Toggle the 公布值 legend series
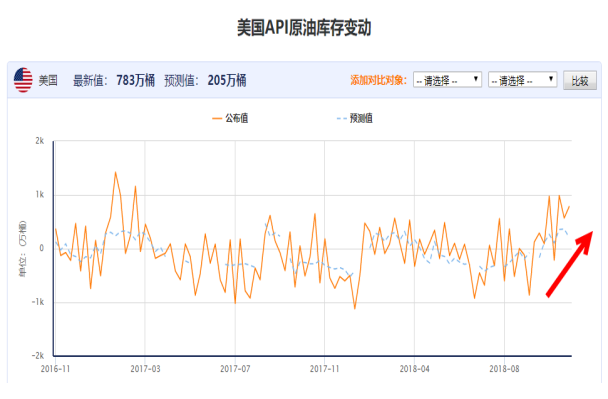Screen dimensions: 608x399 click(x=230, y=118)
